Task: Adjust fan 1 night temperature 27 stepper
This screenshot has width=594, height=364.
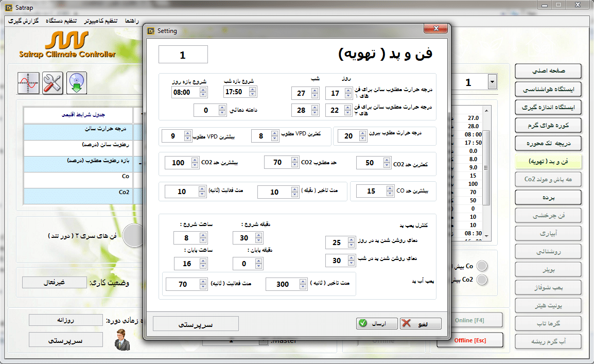Action: click(315, 93)
